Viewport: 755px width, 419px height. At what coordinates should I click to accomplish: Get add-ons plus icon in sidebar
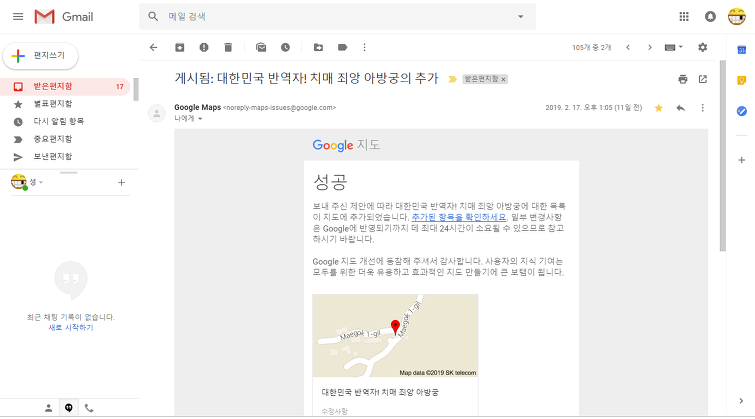click(742, 160)
